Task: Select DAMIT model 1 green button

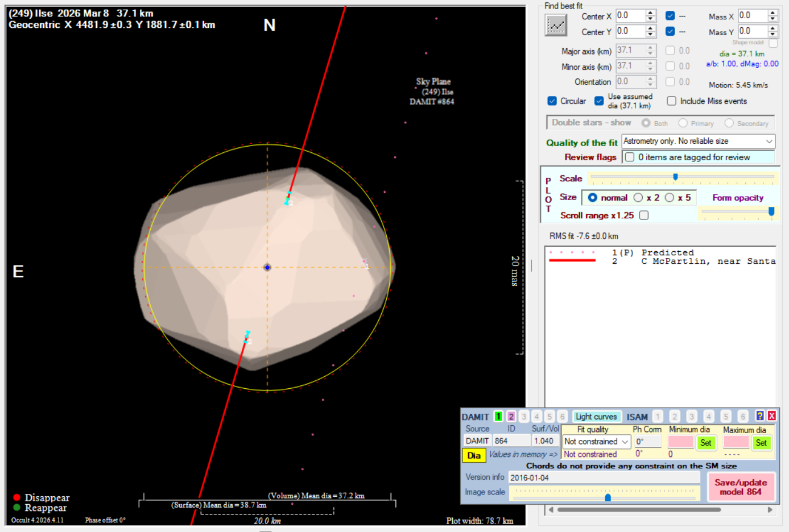Action: 498,417
